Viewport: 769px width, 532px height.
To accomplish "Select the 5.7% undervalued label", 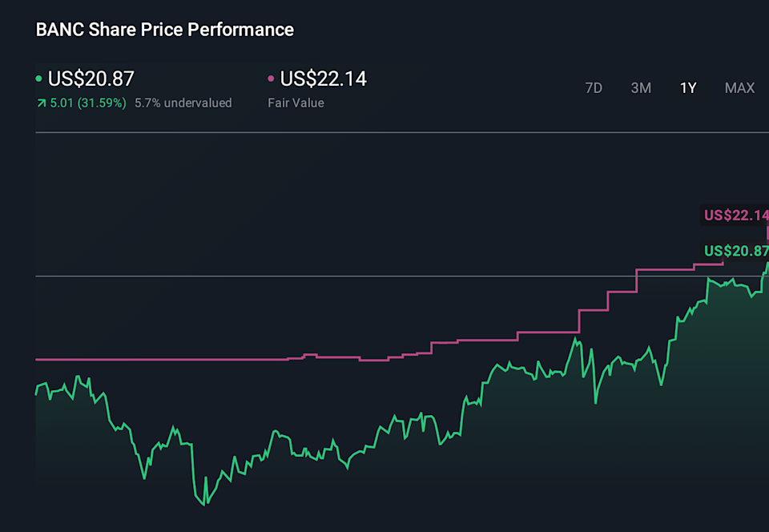I will pos(183,103).
